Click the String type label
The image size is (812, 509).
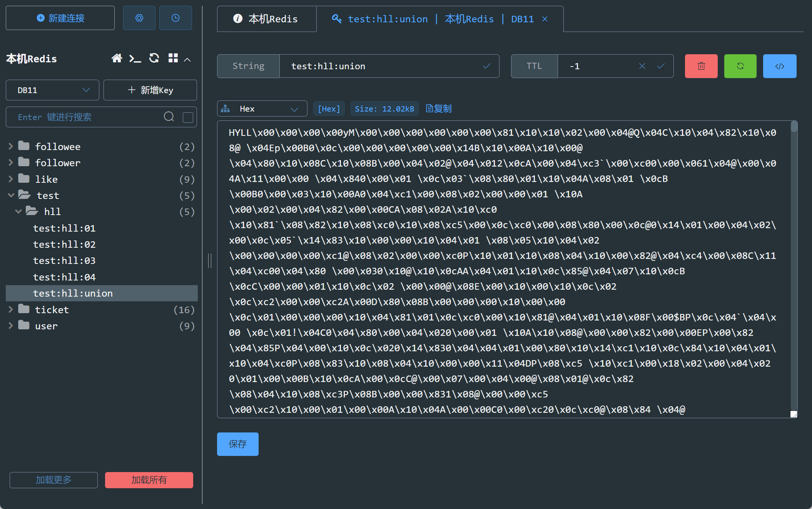click(x=248, y=66)
